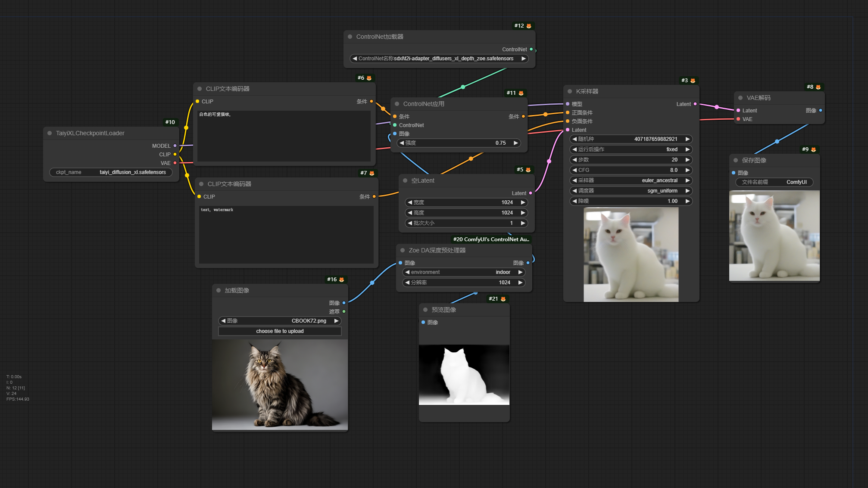Image resolution: width=868 pixels, height=488 pixels.
Task: Open the 采样器 euler_ancestral dropdown
Action: tap(631, 180)
